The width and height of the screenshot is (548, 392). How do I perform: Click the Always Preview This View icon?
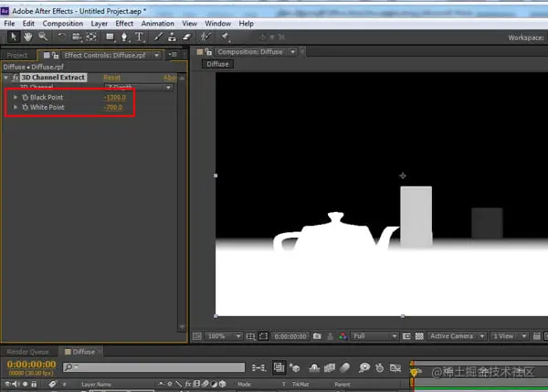click(197, 336)
